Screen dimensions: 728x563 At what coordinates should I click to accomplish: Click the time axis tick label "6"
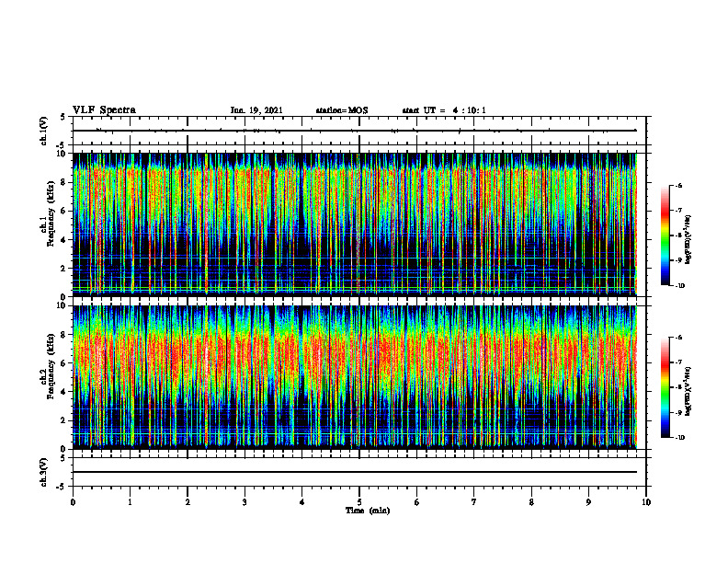(417, 502)
